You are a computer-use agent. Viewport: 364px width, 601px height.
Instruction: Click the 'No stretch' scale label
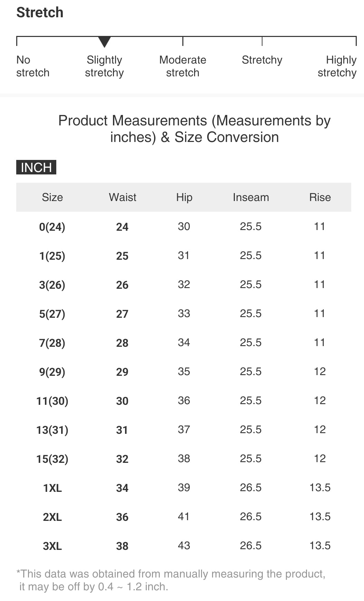[33, 66]
